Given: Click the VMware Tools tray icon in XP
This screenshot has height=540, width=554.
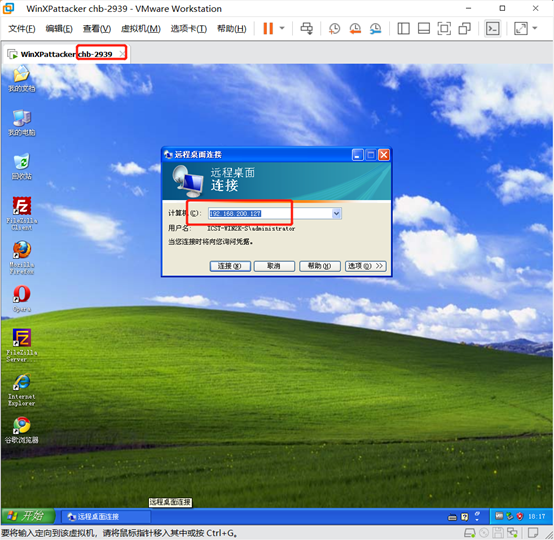Looking at the screenshot, I should coord(499,516).
